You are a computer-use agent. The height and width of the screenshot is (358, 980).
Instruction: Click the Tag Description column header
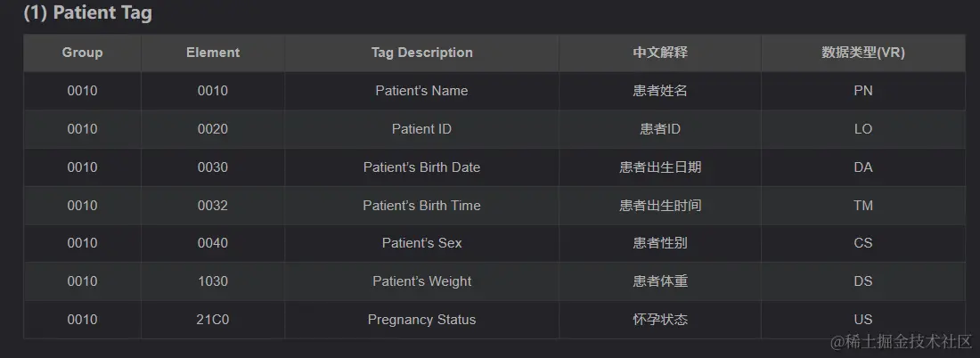click(x=421, y=53)
